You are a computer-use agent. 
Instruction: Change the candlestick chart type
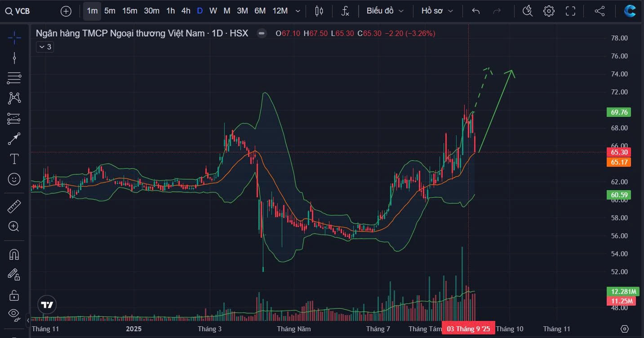pyautogui.click(x=319, y=11)
